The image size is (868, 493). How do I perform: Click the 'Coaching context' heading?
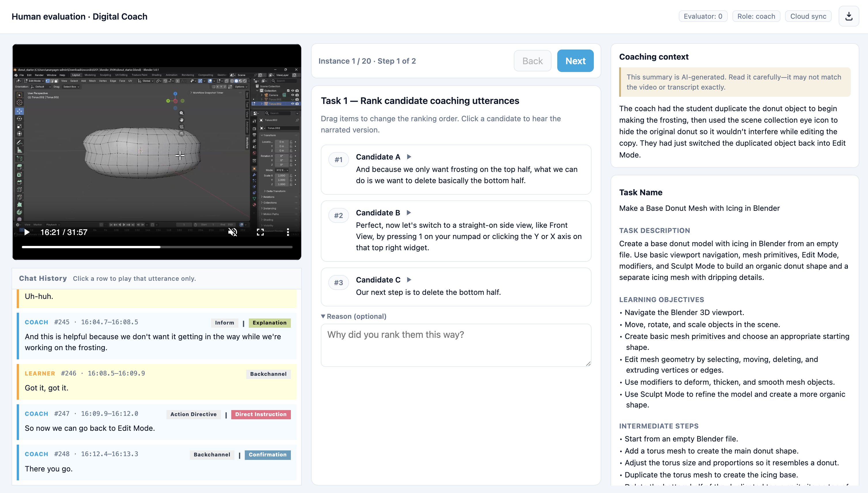(x=654, y=56)
